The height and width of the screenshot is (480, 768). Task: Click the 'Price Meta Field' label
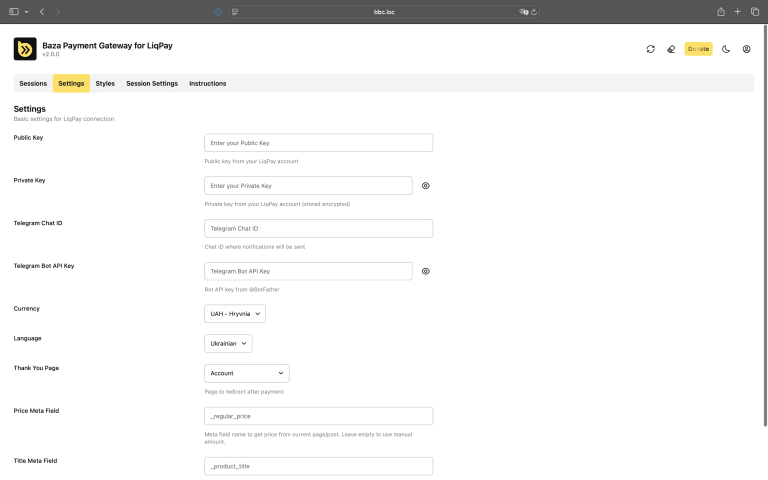pyautogui.click(x=36, y=411)
